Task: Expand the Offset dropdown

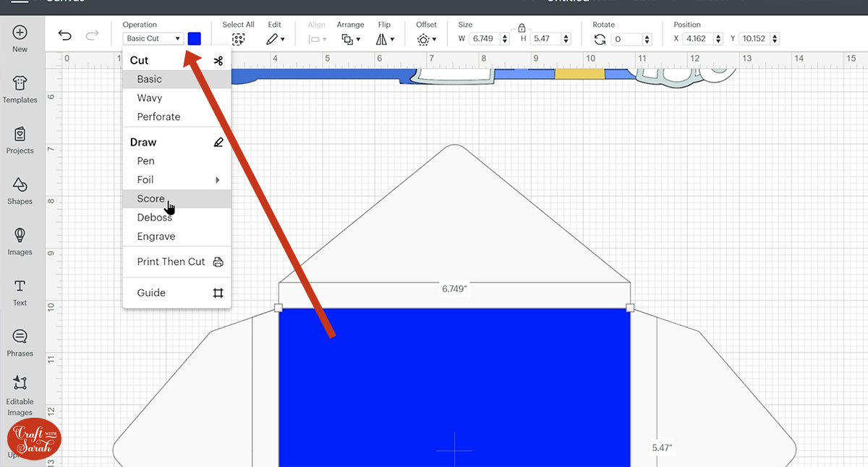Action: tap(426, 39)
